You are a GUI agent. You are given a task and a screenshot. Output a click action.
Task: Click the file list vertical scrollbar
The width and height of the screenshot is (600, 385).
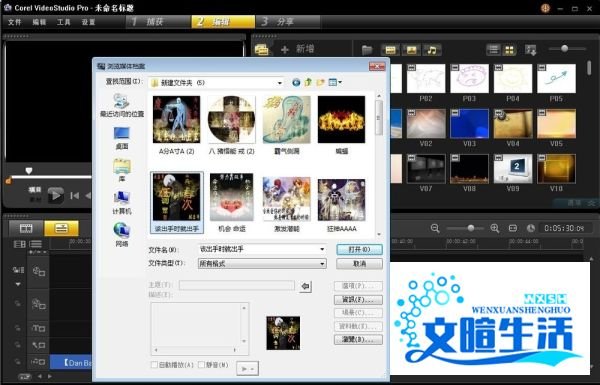(x=379, y=165)
